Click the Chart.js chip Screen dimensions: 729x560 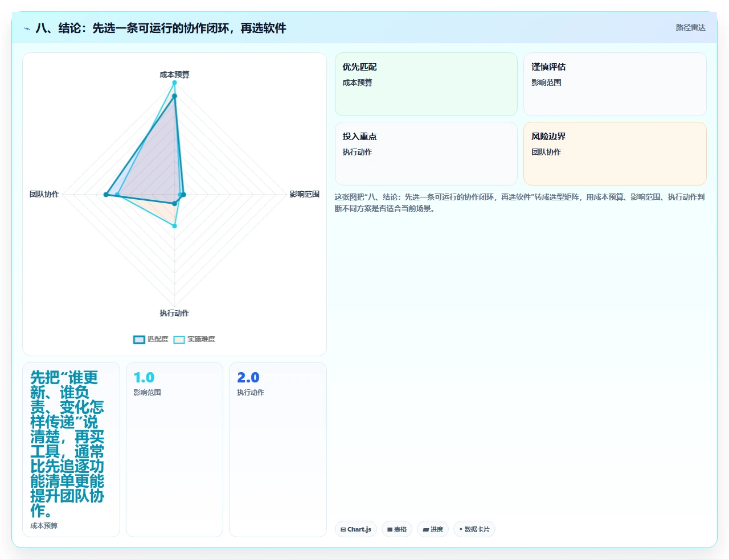pyautogui.click(x=356, y=529)
